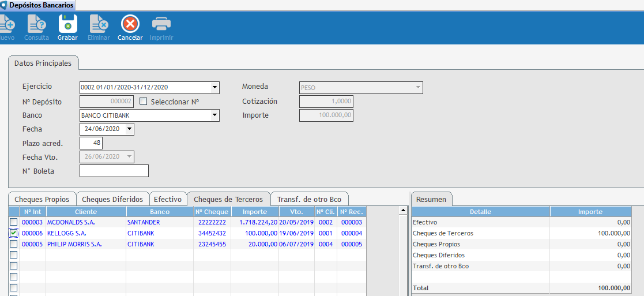Cancel the operation with the Cancelar icon
Screen dimensions: 644x296
[130, 25]
